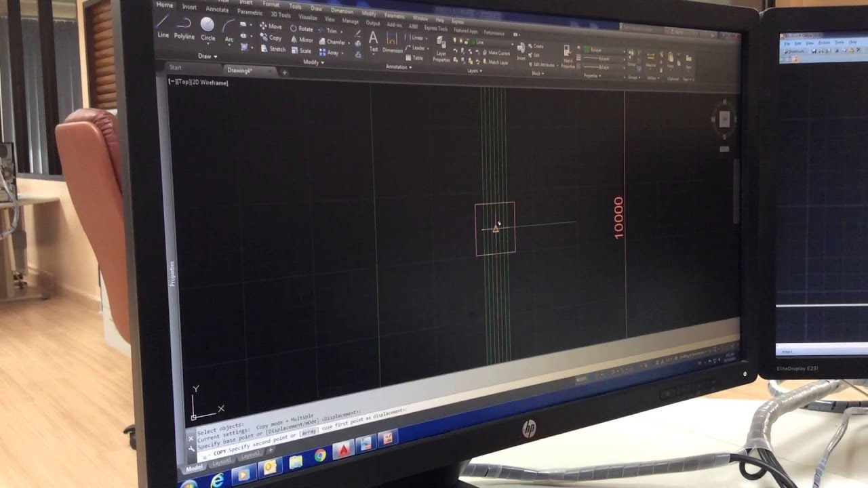The width and height of the screenshot is (868, 488).
Task: Select the Arc tool
Action: [229, 33]
